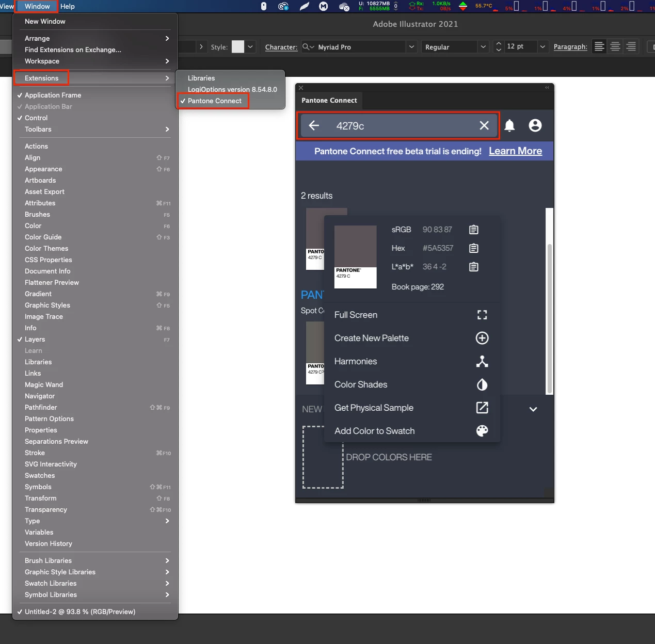Viewport: 655px width, 644px height.
Task: Clear the 4279c search text
Action: point(484,125)
